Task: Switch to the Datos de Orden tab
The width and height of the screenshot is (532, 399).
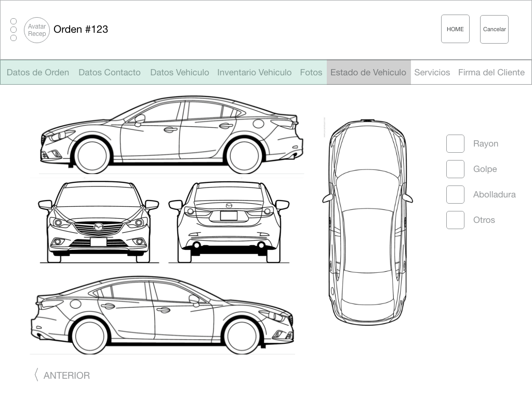Action: tap(38, 73)
